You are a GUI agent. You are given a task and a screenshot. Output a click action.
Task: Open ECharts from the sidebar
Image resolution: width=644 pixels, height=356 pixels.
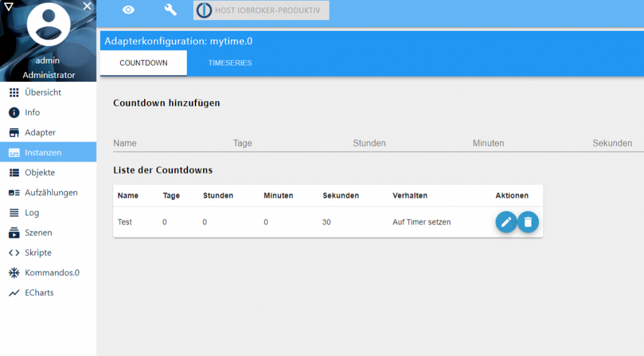39,293
